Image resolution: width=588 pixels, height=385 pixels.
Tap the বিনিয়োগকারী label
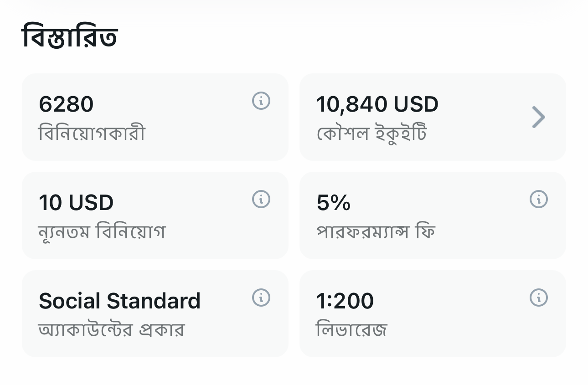tap(92, 134)
